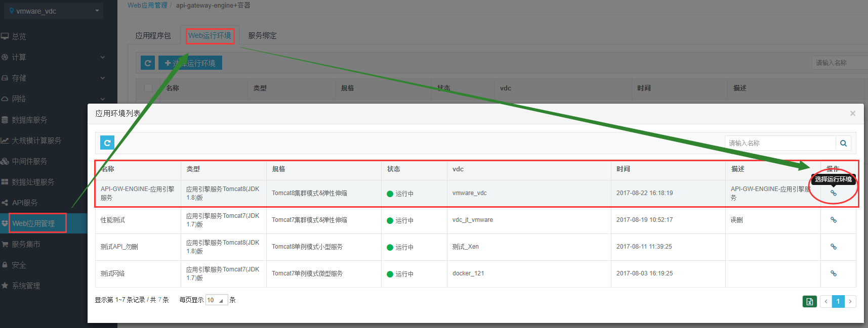The image size is (868, 328).
Task: Click the 选择运行环境 add button
Action: (x=190, y=63)
